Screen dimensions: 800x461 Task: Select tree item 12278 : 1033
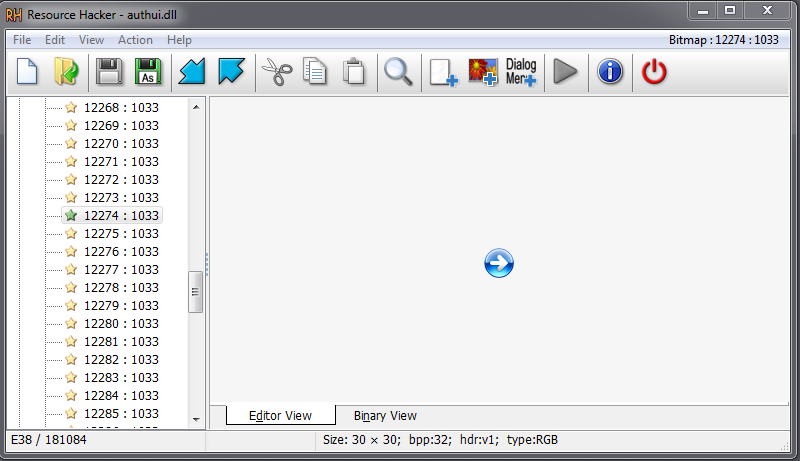(121, 288)
